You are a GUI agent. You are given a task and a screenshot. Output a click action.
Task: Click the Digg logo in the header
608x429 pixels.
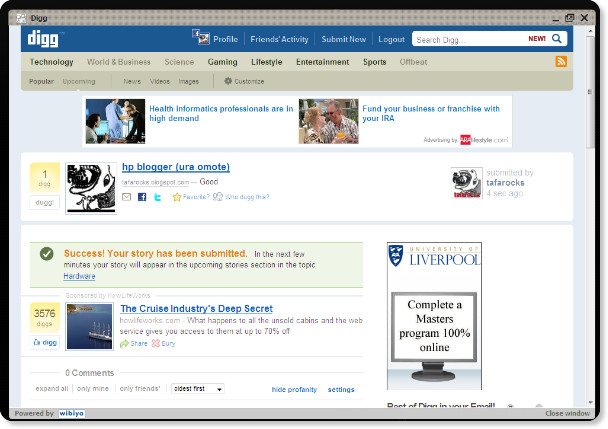43,39
